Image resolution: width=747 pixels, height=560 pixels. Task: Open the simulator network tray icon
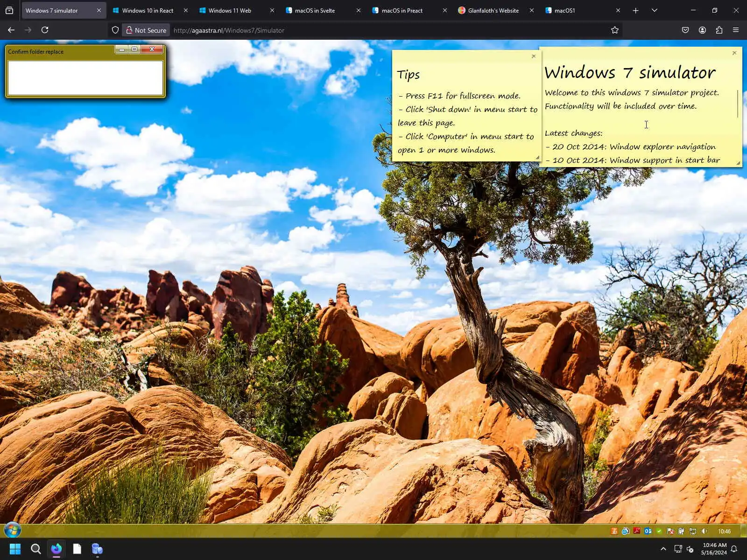click(x=693, y=531)
